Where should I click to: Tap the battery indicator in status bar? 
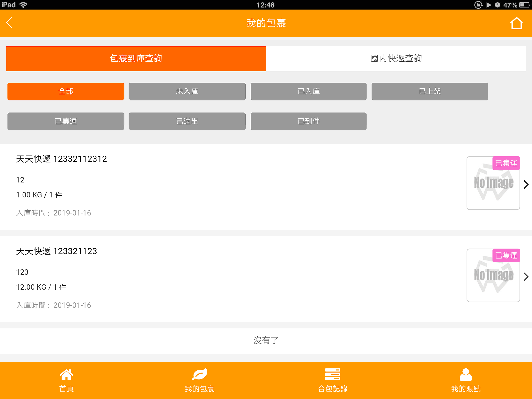[524, 5]
